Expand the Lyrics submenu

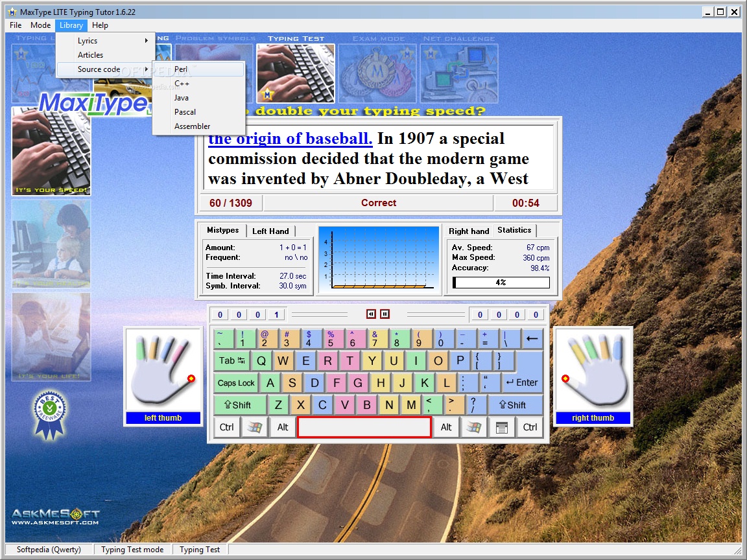coord(105,41)
